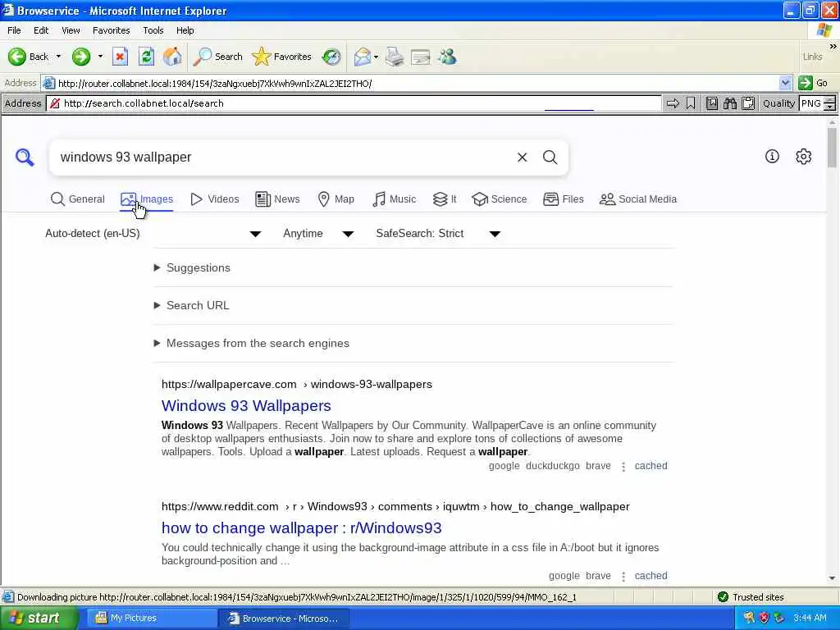The height and width of the screenshot is (630, 840).
Task: Click the Browservice icon left of binoculars
Action: (712, 103)
